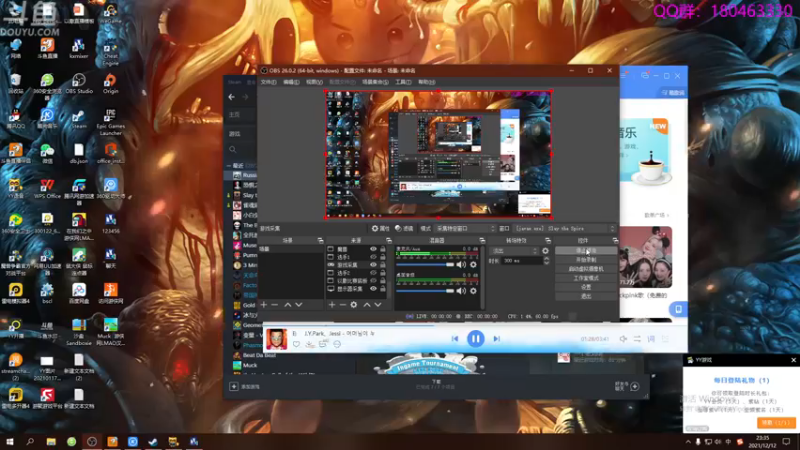Open source settings gear under sources list
Viewport: 800px width, 450px height.
(354, 305)
